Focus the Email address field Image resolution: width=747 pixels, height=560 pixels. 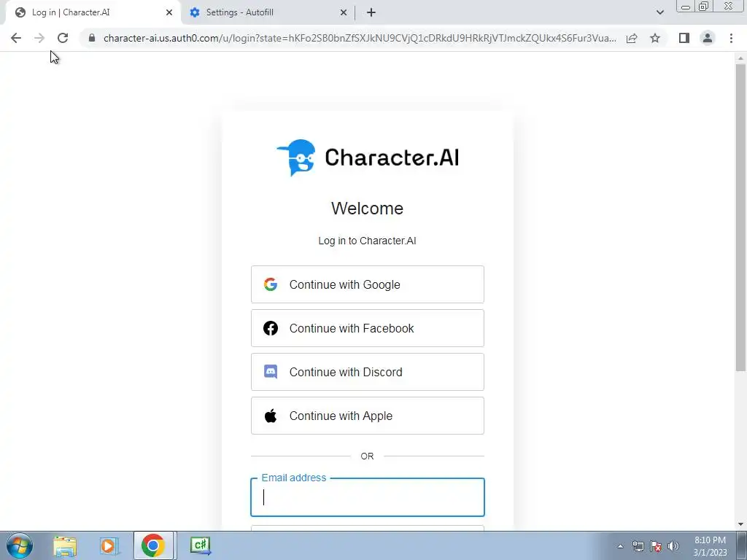(x=368, y=497)
